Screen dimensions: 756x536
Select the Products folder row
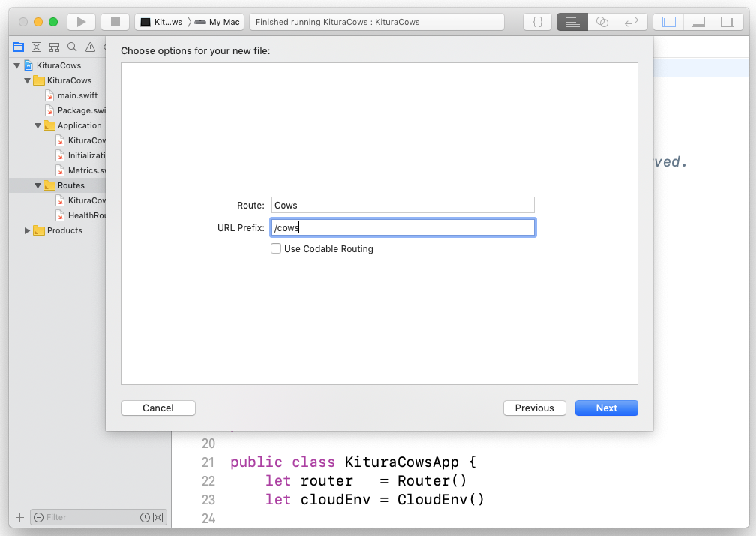[57, 230]
